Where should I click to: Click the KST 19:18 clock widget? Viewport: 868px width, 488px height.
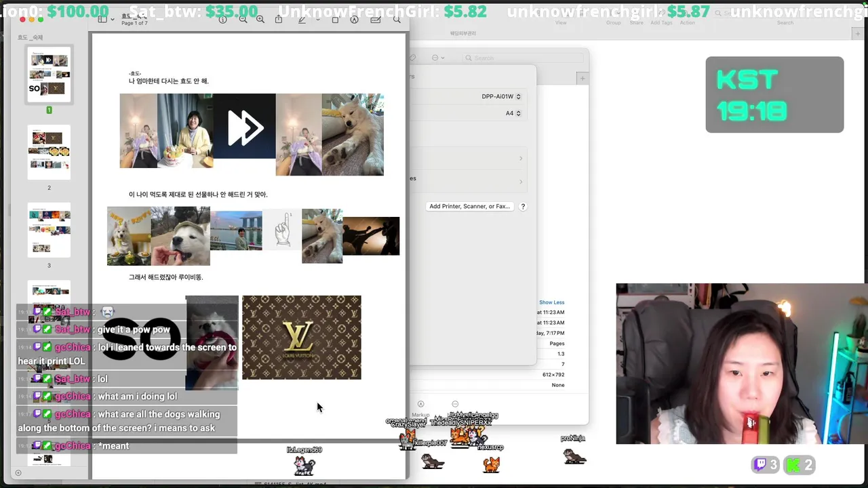coord(774,95)
